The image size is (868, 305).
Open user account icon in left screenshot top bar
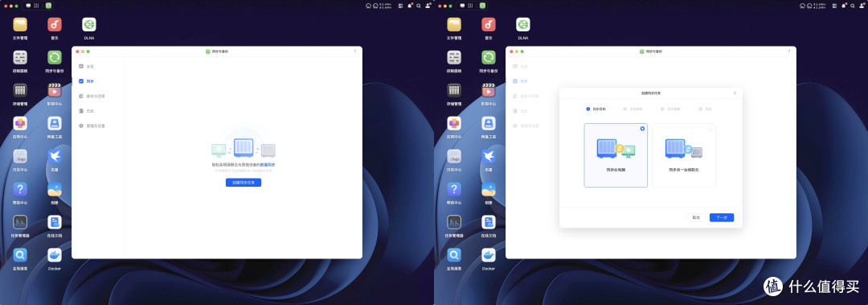[428, 6]
